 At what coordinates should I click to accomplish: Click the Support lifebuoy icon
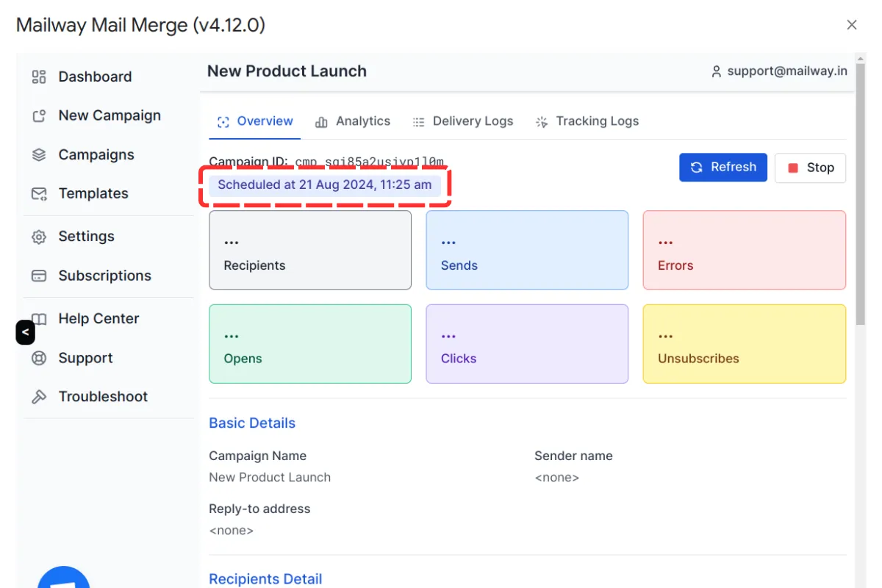tap(39, 359)
